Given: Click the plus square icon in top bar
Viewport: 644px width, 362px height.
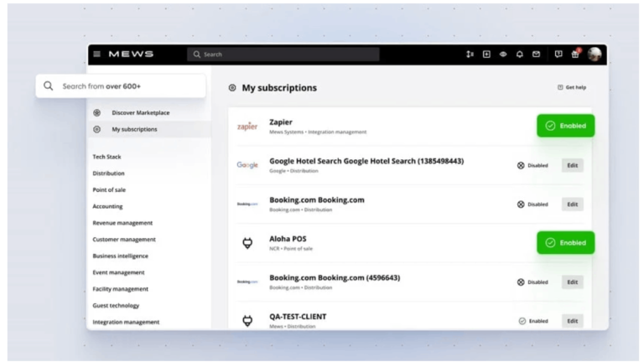Looking at the screenshot, I should [486, 54].
